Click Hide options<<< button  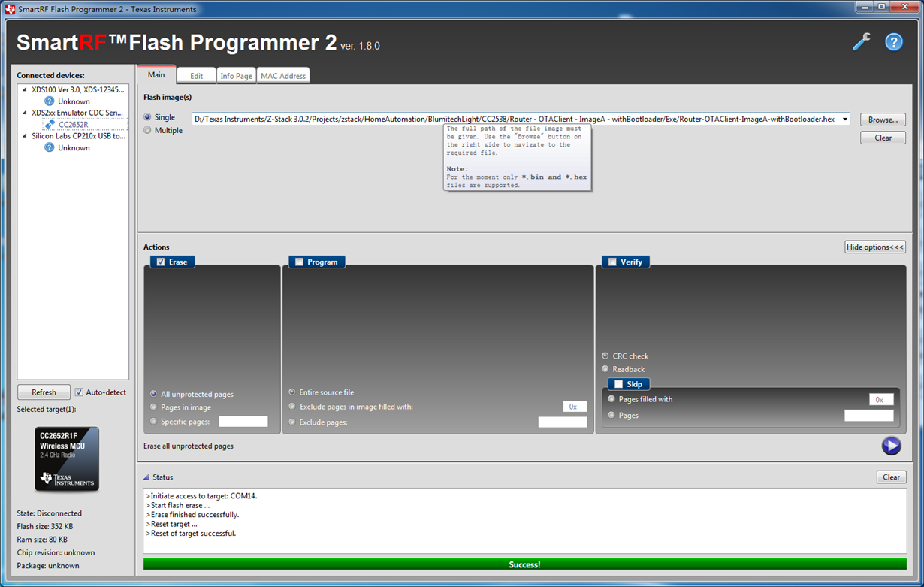pos(875,247)
